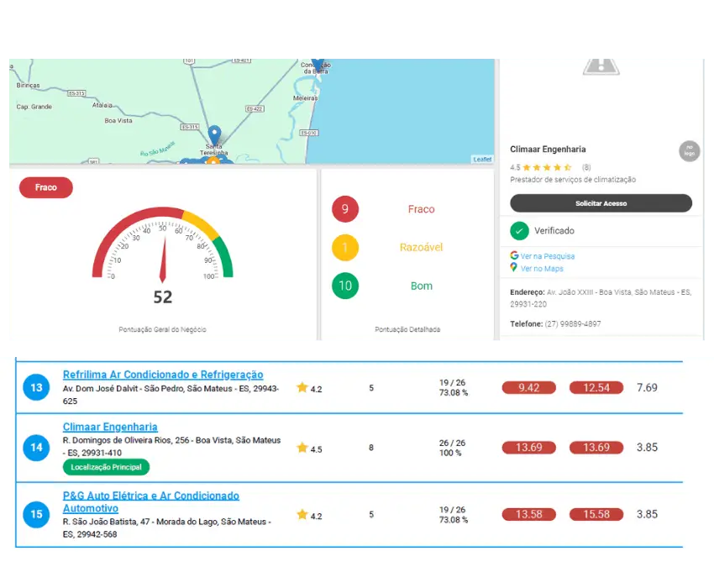Click the yellow 'Razoável' label
The image size is (714, 588).
click(x=421, y=247)
